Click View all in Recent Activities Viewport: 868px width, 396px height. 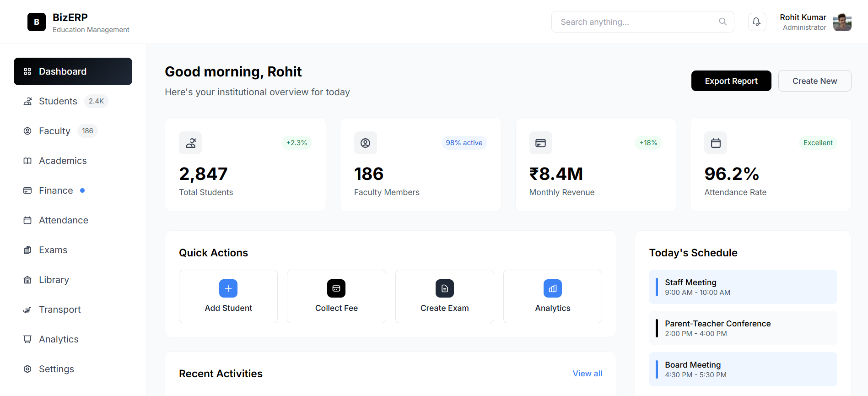tap(588, 374)
